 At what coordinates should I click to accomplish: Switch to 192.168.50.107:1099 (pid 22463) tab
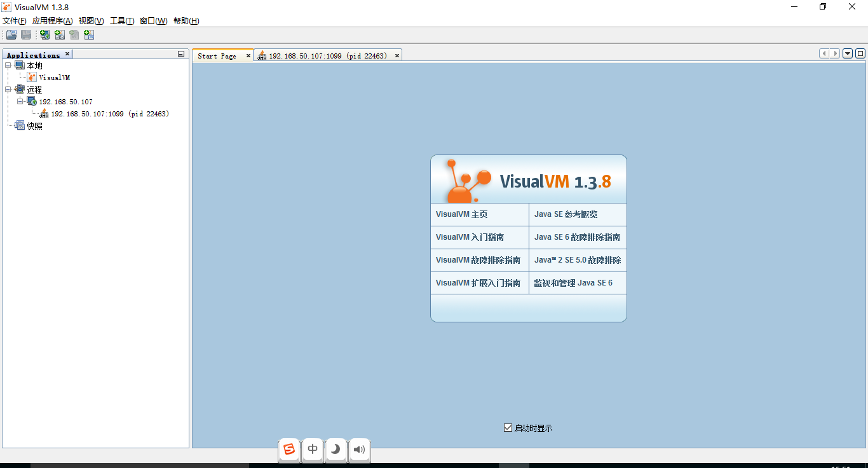tap(327, 56)
